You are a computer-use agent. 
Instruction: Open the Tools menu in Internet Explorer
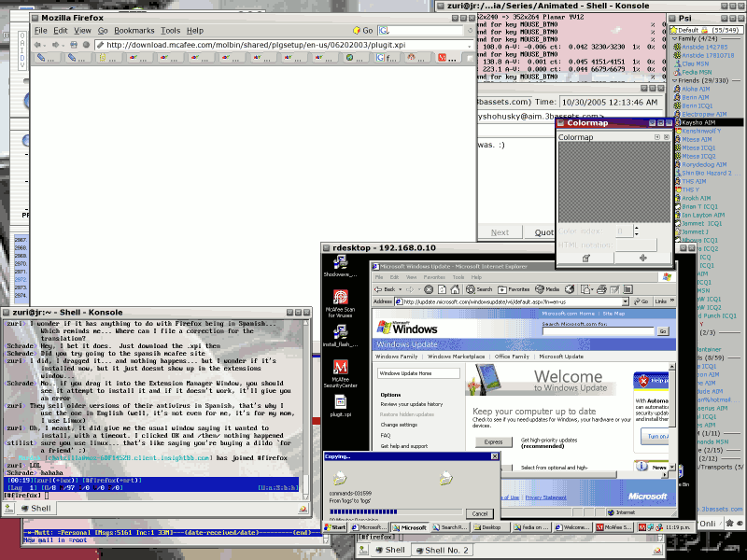[457, 276]
